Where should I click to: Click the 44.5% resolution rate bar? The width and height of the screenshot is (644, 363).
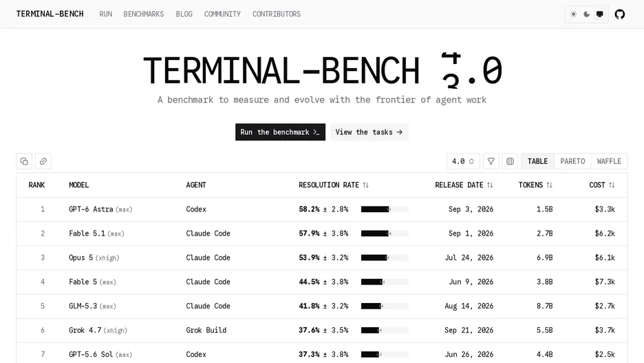(x=385, y=282)
